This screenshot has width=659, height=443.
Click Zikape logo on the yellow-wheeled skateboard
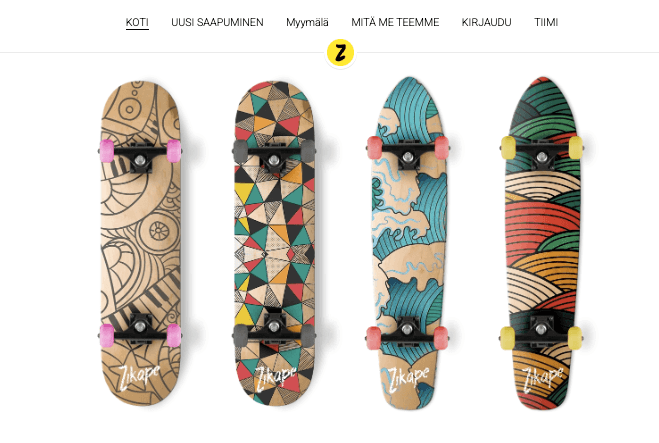click(542, 380)
